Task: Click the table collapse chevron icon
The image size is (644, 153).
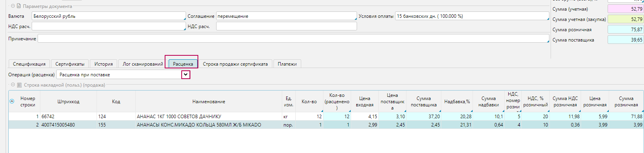Action: [x=12, y=101]
